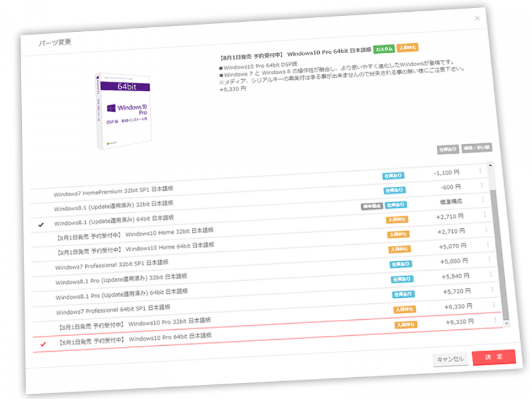Click the list's vertical scrollbar thumb
Image resolution: width=532 pixels, height=399 pixels.
click(x=499, y=254)
